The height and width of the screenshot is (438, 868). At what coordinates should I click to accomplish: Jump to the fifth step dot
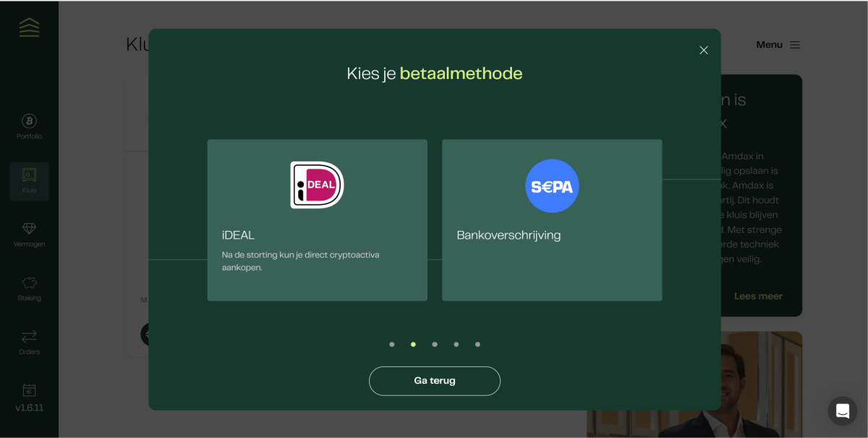[477, 345]
